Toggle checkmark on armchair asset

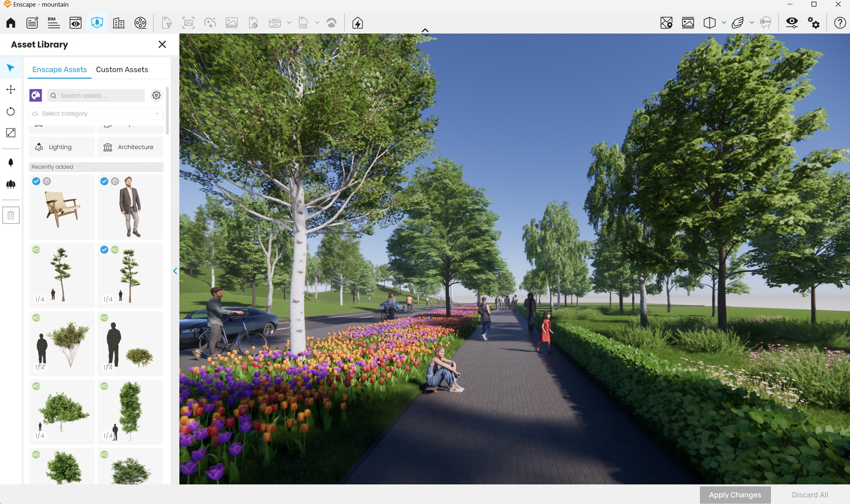[x=36, y=181]
